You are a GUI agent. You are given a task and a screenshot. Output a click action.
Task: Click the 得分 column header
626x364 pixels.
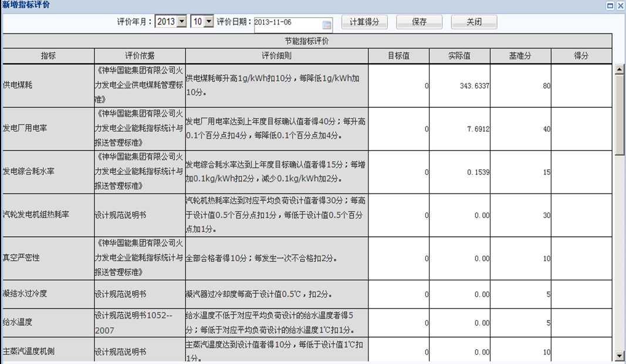pyautogui.click(x=581, y=56)
